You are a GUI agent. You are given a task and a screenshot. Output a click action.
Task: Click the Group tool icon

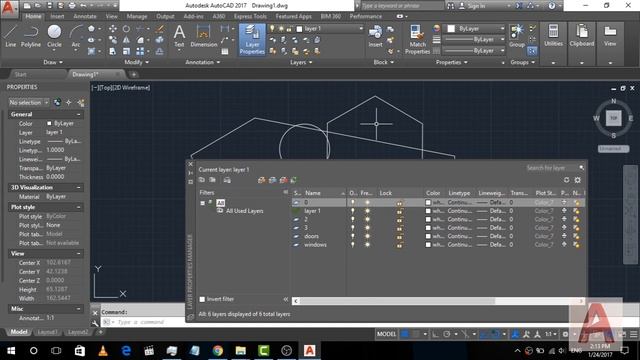click(517, 35)
